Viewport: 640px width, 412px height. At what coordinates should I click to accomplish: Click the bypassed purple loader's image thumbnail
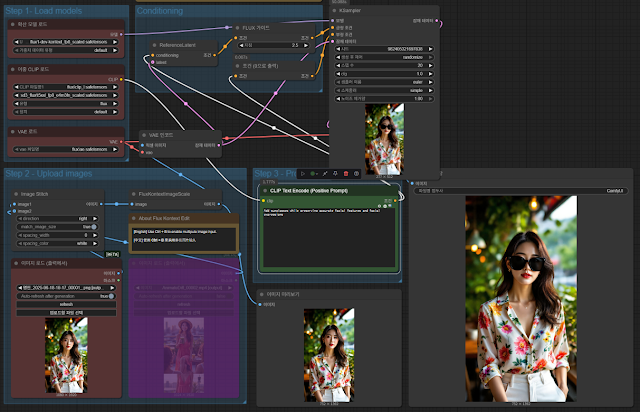click(x=184, y=355)
